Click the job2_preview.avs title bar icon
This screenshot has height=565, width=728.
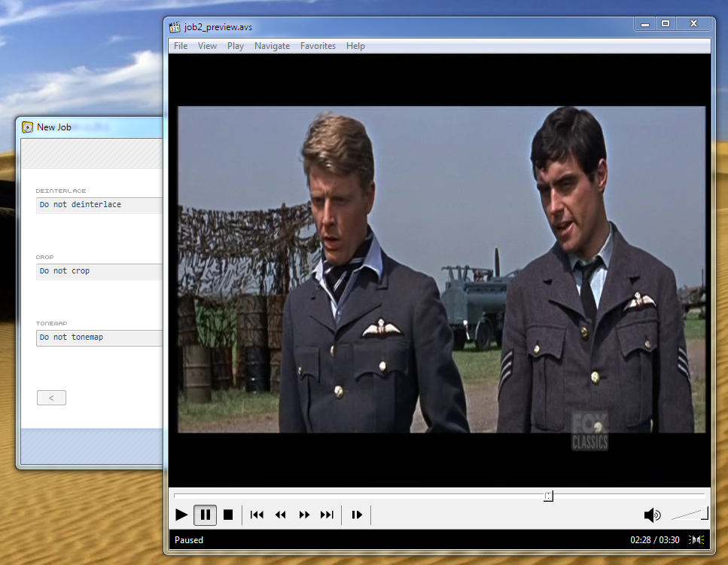175,27
